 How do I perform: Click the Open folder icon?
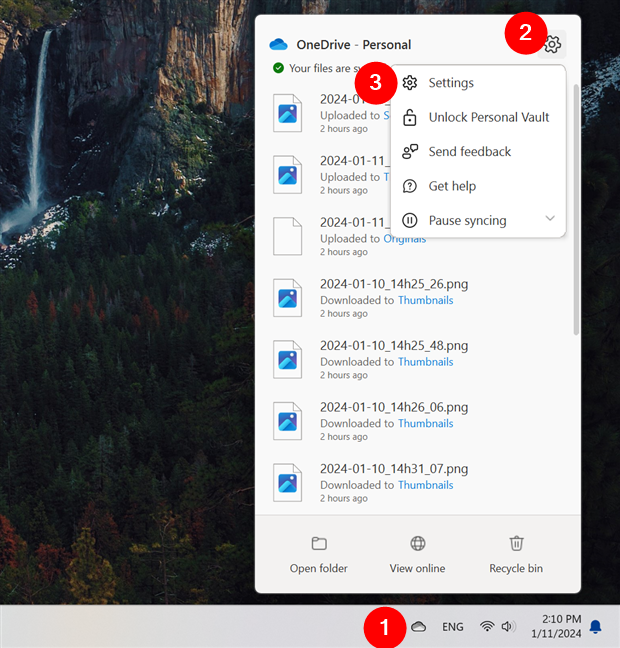319,543
